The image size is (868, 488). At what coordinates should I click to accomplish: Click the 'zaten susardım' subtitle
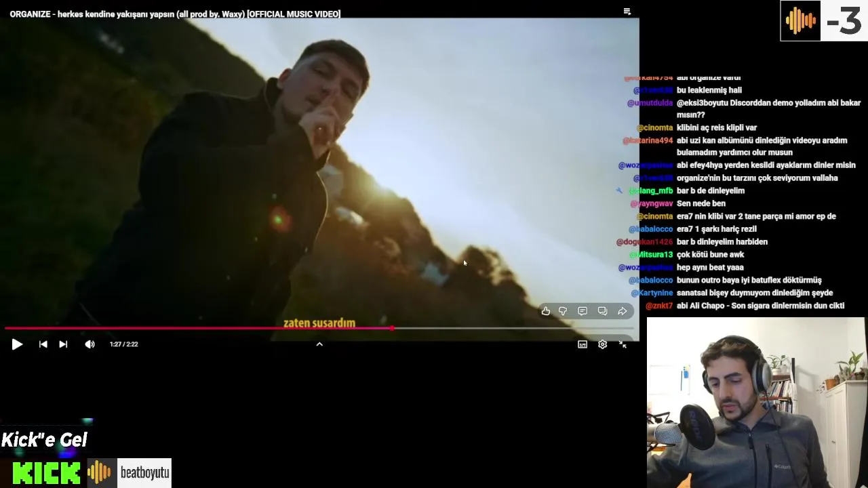click(319, 323)
